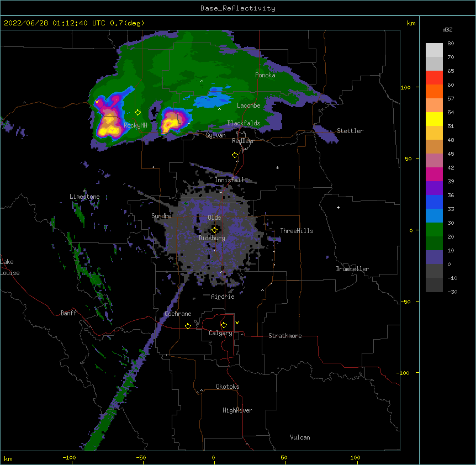Screen dimensions: 476x465
Task: Click the HighRiver label
Action: point(237,410)
